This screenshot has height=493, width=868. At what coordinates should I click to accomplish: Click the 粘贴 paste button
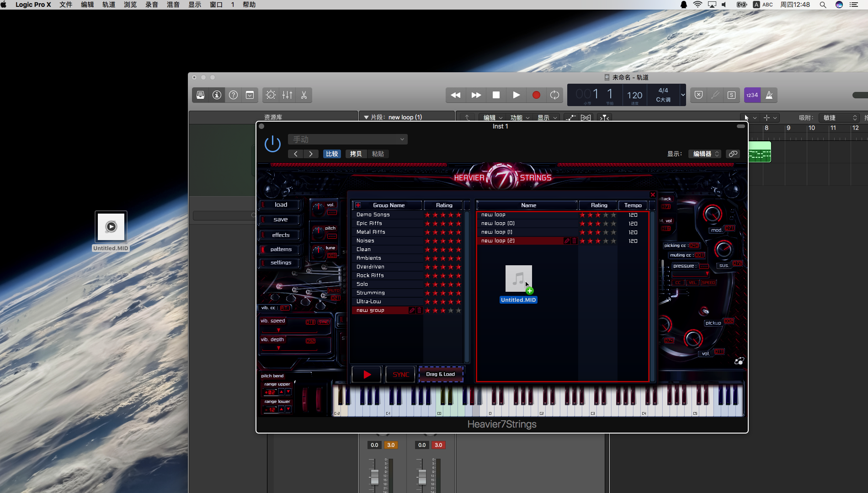[378, 154]
